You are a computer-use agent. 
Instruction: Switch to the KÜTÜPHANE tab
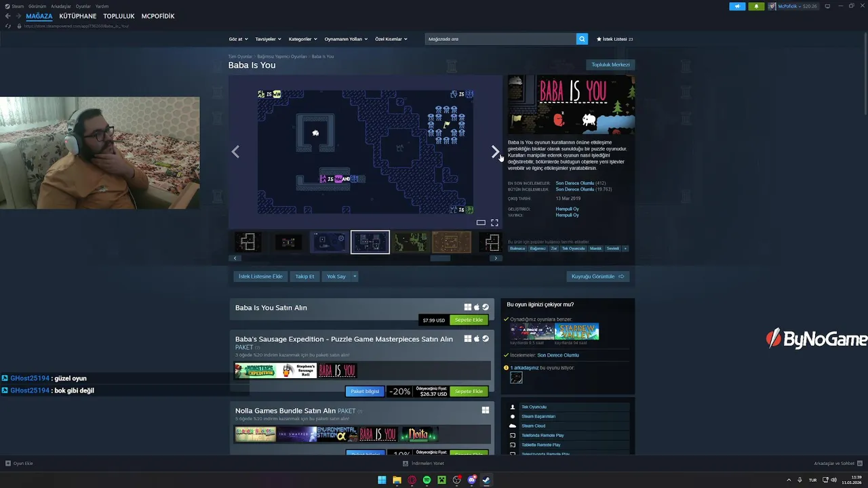78,16
